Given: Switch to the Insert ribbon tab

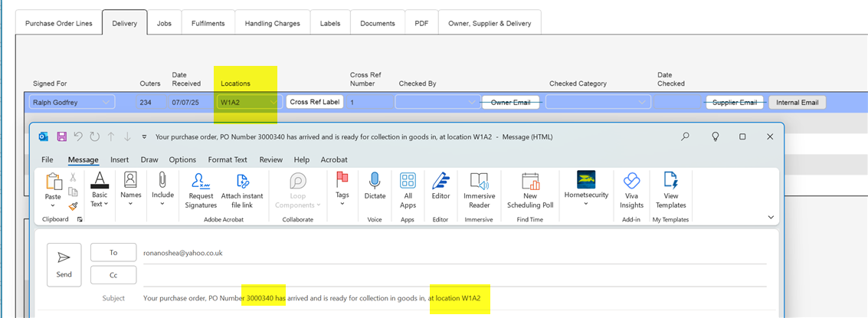Looking at the screenshot, I should pyautogui.click(x=120, y=159).
